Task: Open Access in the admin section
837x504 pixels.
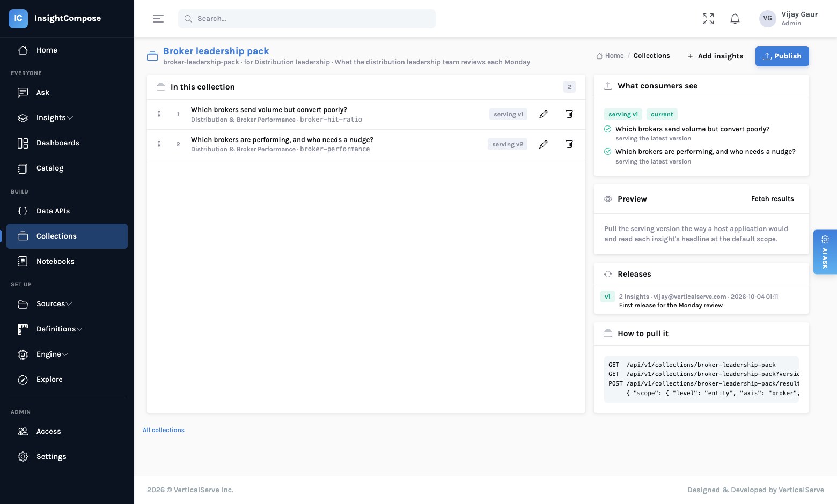Action: coord(67,432)
